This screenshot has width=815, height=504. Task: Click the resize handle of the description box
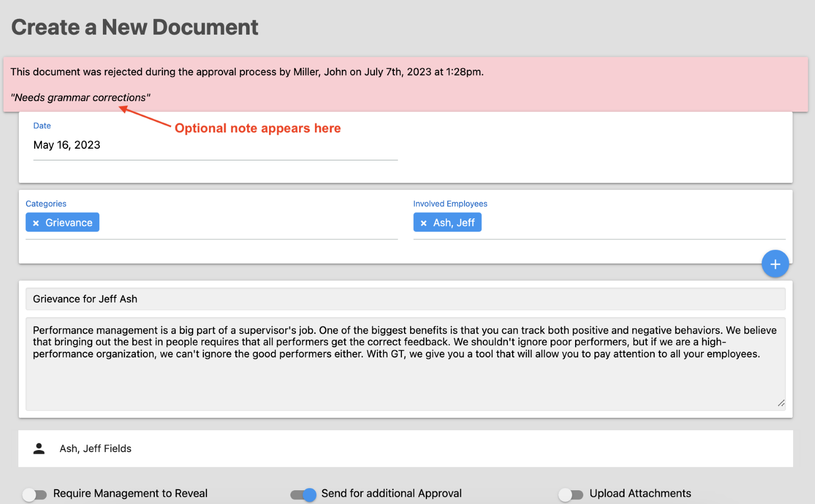tap(780, 404)
